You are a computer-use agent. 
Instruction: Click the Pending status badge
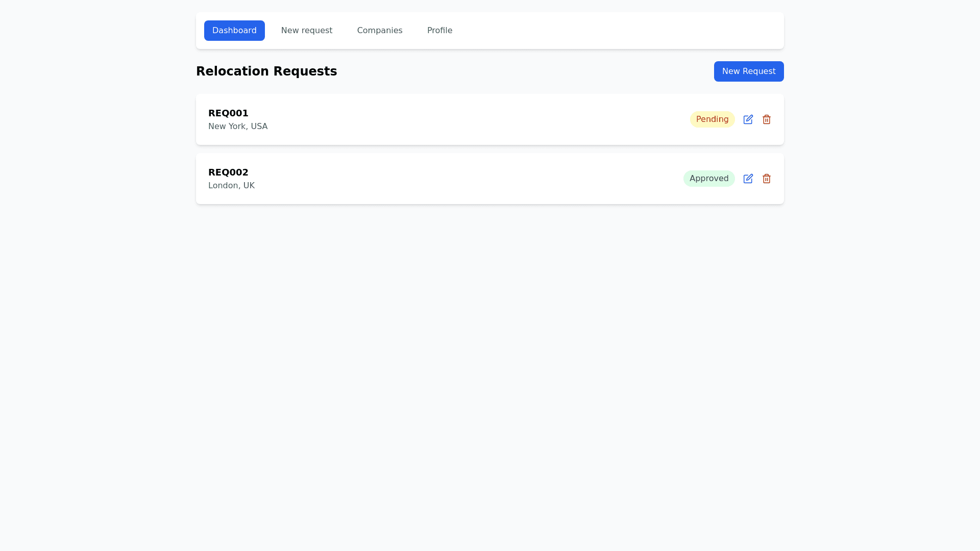click(x=712, y=119)
